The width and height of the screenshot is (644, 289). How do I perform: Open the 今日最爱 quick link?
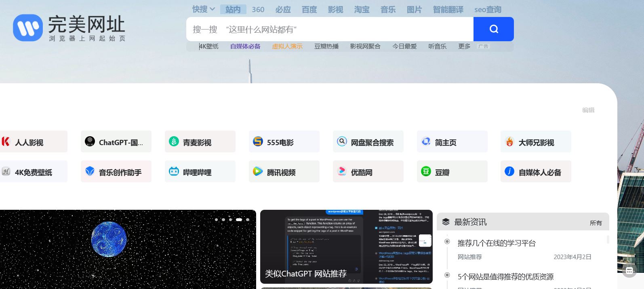click(404, 46)
